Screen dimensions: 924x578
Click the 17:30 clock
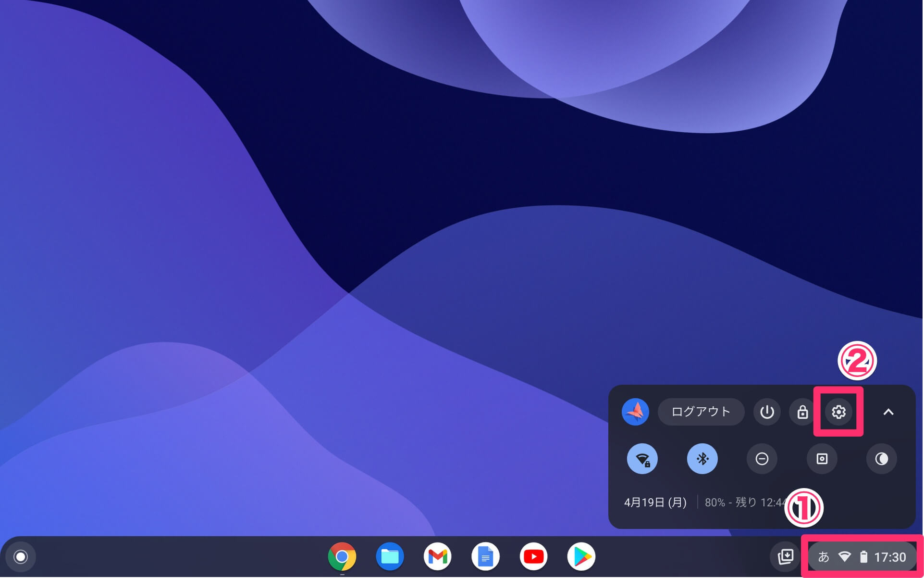(x=890, y=557)
